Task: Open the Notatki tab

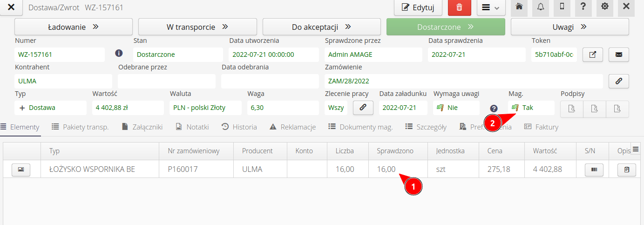Action: tap(192, 127)
